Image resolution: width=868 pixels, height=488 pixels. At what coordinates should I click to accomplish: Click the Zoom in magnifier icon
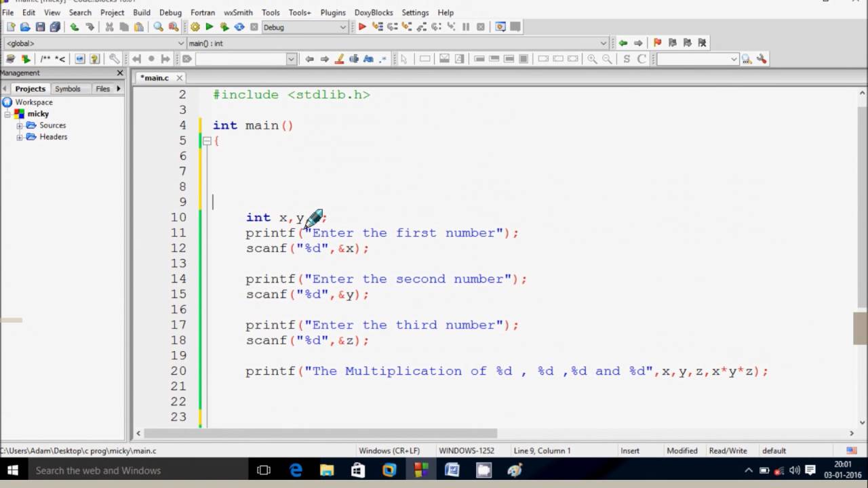click(592, 59)
